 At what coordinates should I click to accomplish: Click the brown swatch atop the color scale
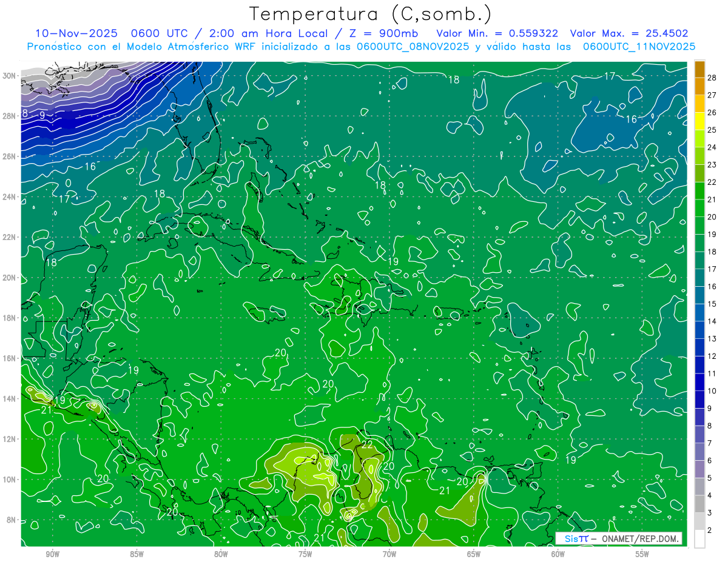pos(699,69)
